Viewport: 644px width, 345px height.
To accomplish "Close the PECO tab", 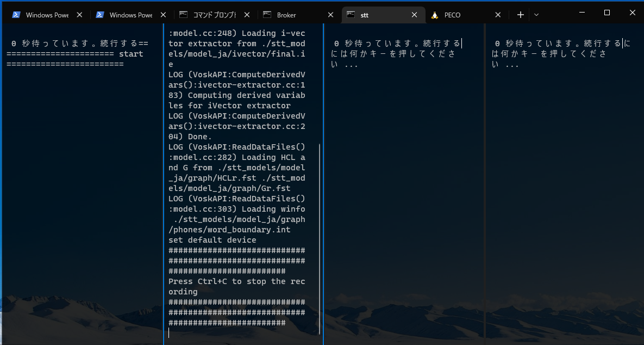I will pyautogui.click(x=498, y=15).
